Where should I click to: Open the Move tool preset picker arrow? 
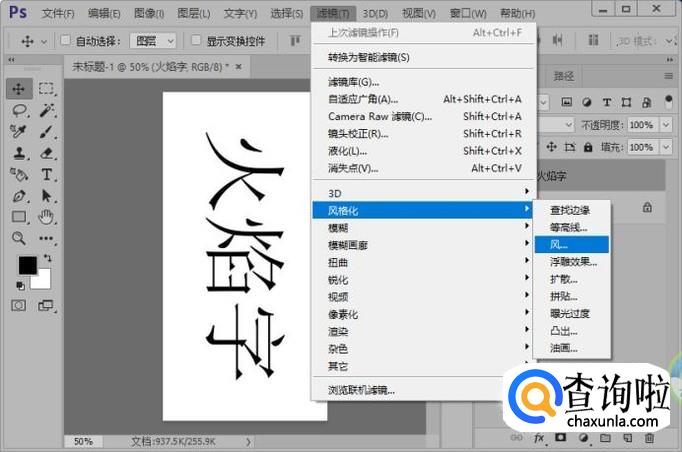tap(43, 42)
